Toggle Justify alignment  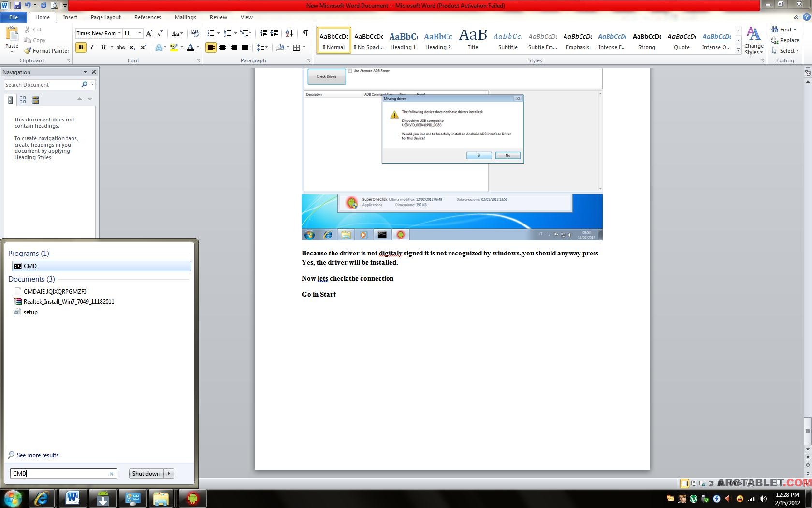245,47
